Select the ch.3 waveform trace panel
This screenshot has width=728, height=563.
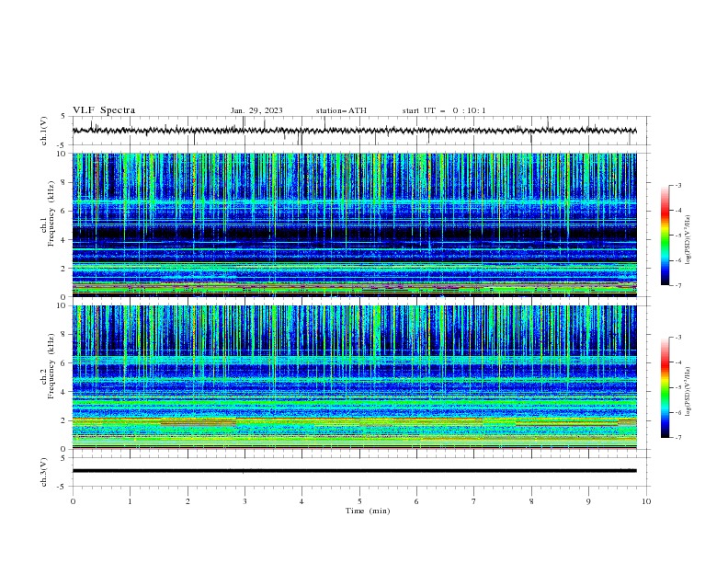360,472
